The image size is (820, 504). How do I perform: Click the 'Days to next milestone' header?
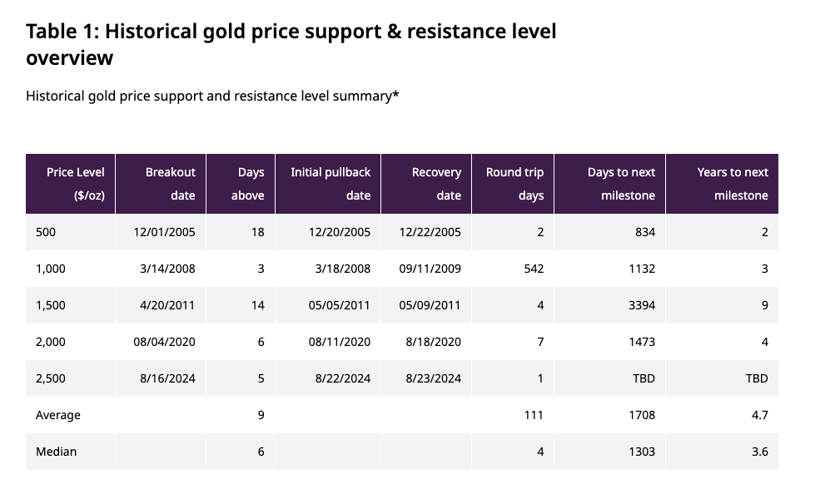coord(621,184)
